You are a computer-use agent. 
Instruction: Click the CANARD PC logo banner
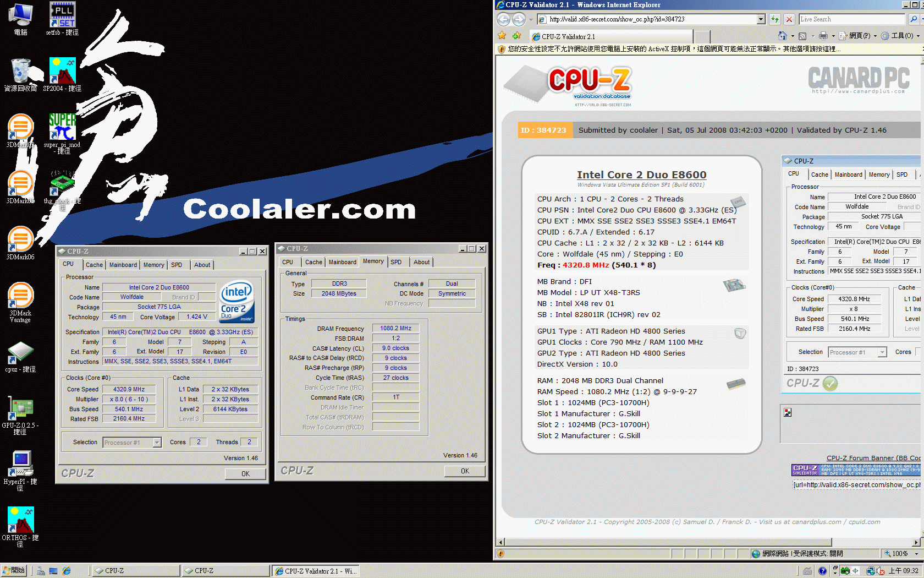point(859,80)
